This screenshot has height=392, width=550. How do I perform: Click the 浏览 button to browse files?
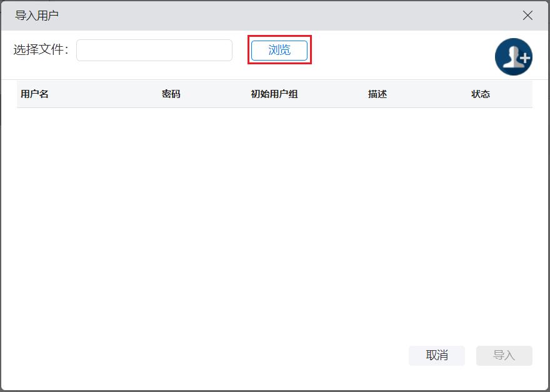pyautogui.click(x=279, y=51)
